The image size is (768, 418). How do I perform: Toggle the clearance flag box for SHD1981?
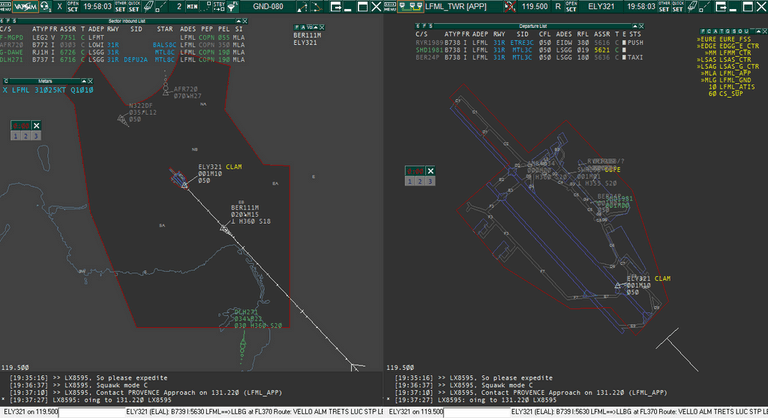pos(623,51)
